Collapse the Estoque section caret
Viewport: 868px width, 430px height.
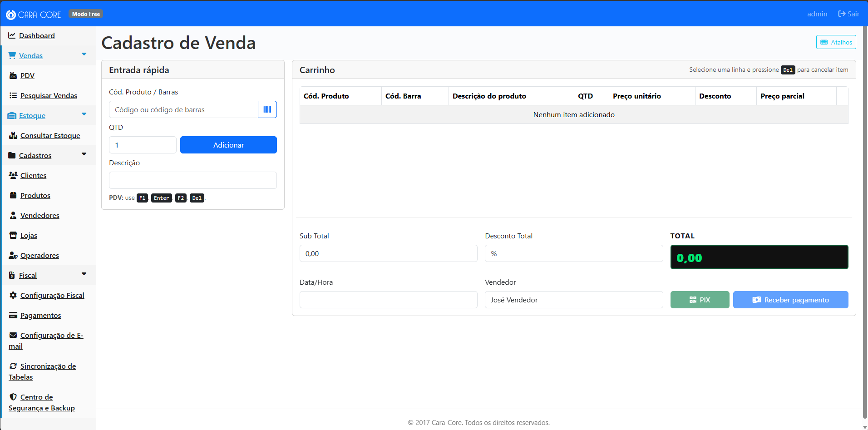[84, 114]
